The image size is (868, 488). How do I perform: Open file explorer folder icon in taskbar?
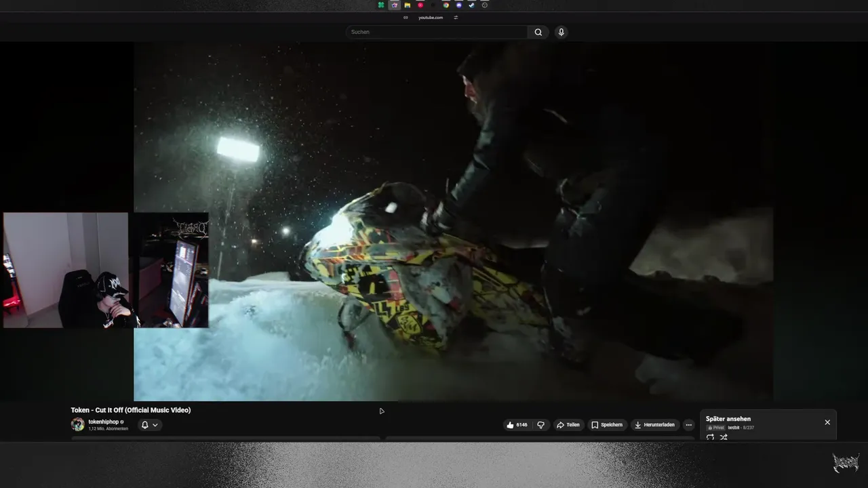(407, 5)
